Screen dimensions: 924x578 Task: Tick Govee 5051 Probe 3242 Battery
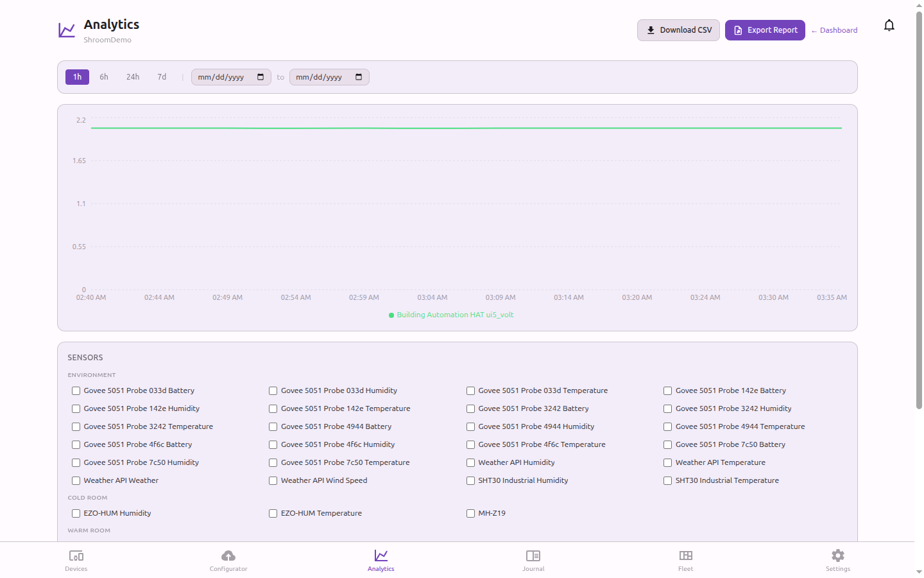470,408
